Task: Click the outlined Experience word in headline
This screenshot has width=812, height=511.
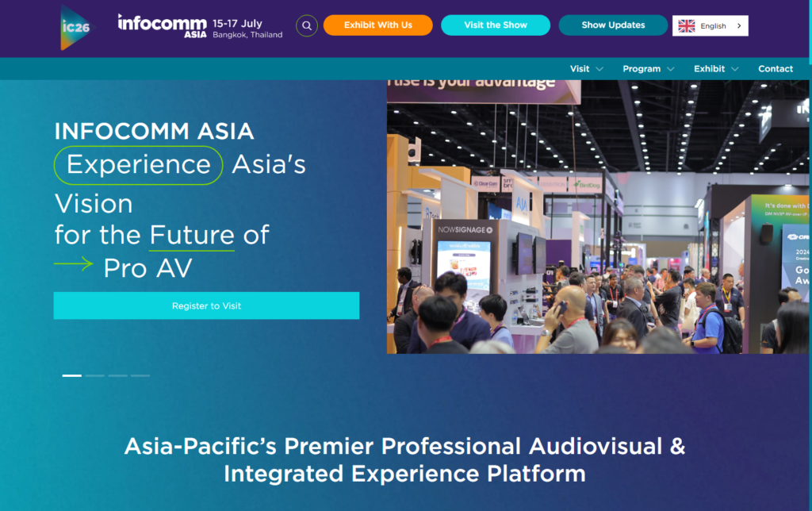Action: [x=139, y=165]
